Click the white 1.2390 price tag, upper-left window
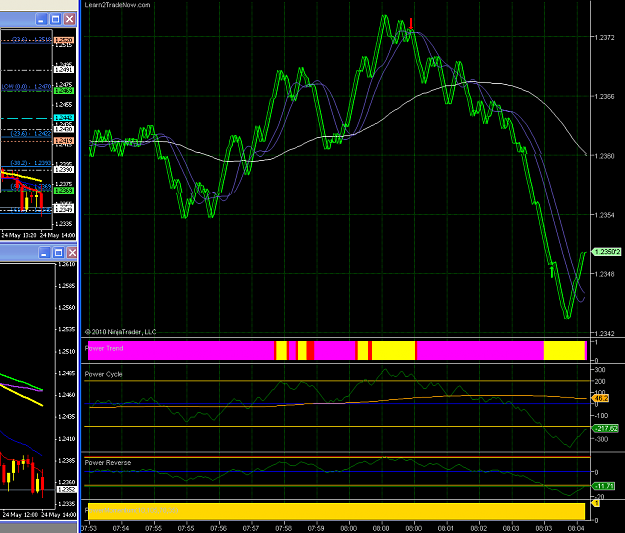625x533 pixels. point(64,170)
